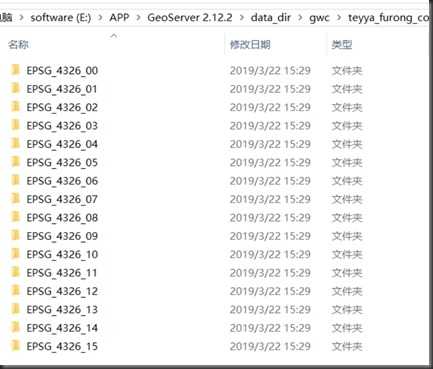Click folder icon of EPSG_4326_01

(x=15, y=88)
